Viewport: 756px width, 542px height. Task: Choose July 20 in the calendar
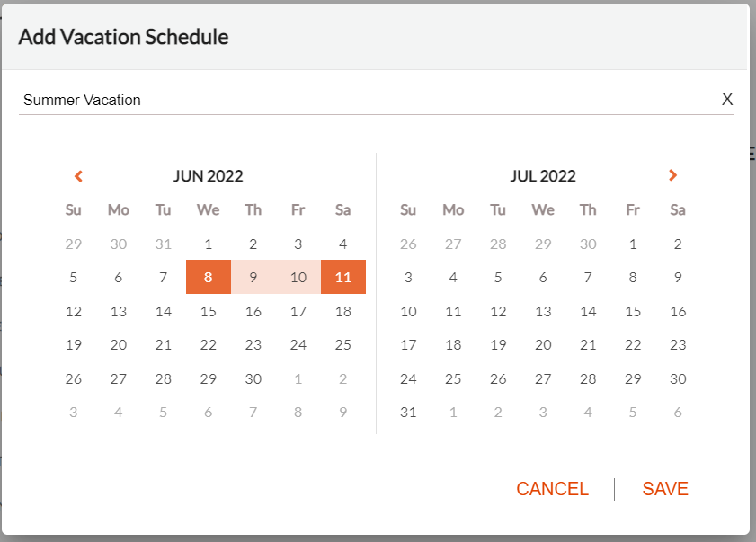[x=543, y=344]
